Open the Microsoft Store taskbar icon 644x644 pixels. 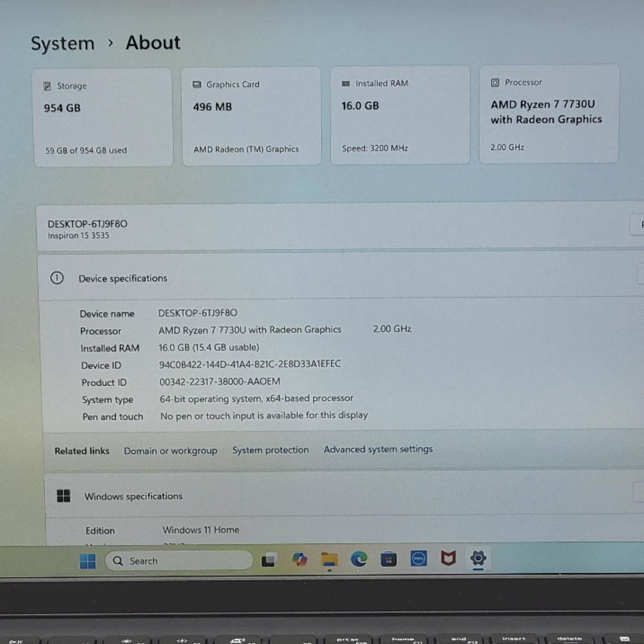tap(388, 559)
